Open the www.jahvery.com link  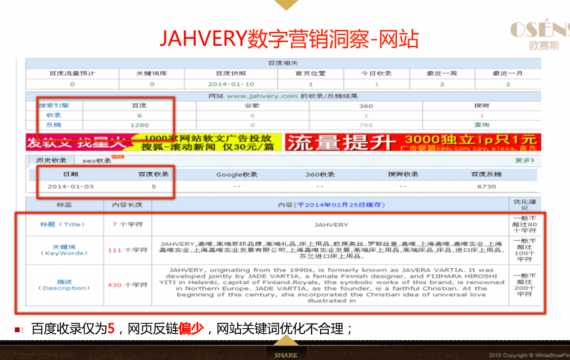[x=262, y=96]
